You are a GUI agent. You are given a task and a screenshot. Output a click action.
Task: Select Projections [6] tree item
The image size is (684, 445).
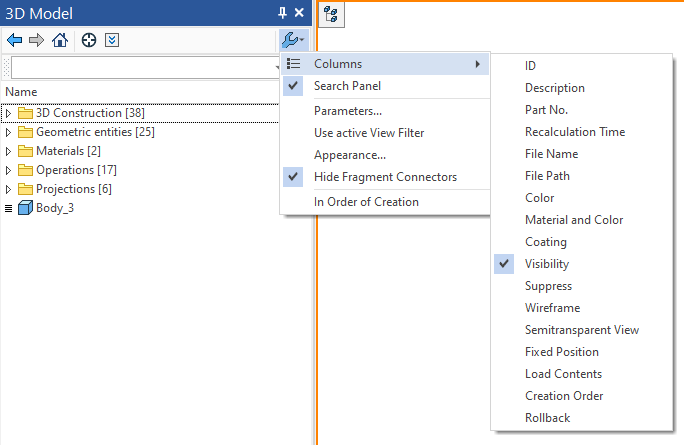click(x=74, y=189)
